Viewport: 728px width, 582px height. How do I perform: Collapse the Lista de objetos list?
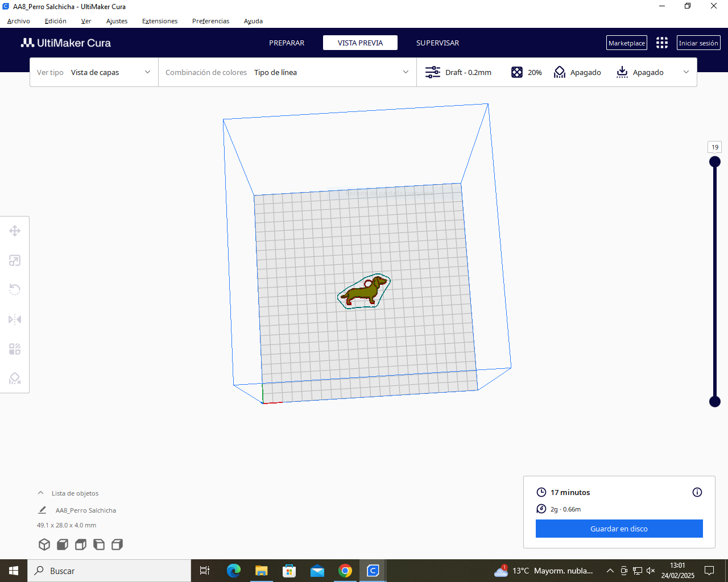point(40,493)
